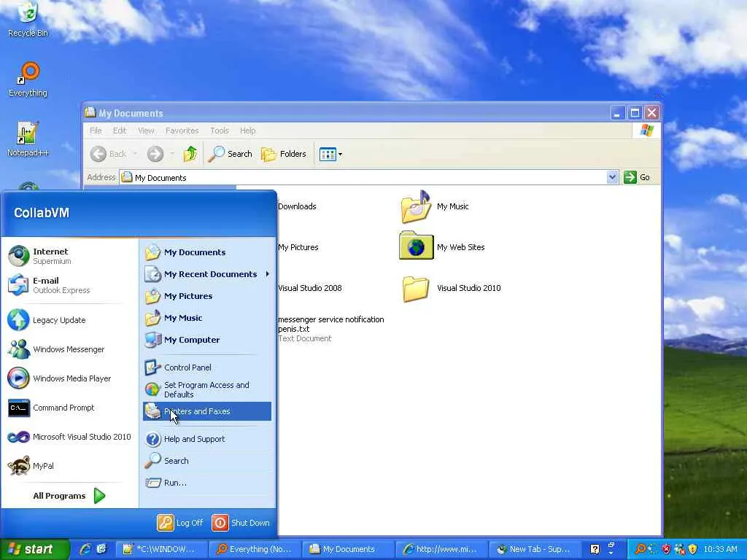Click the Search toolbar button in explorer
This screenshot has height=560, width=747.
(x=230, y=154)
